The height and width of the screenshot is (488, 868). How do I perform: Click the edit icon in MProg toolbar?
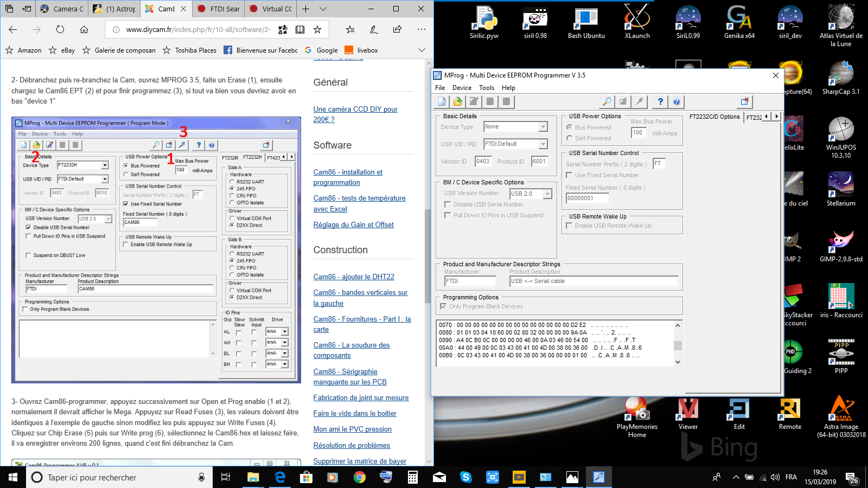tap(474, 101)
